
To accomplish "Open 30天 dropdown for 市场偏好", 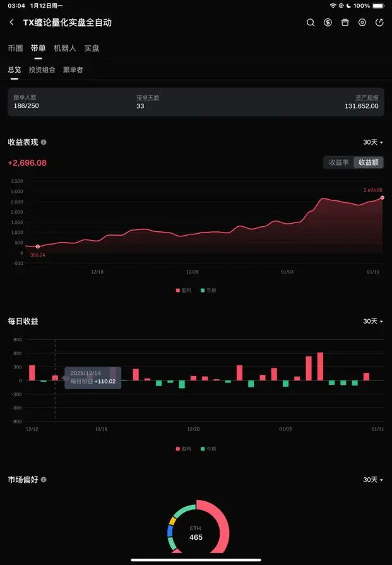I will tap(373, 480).
